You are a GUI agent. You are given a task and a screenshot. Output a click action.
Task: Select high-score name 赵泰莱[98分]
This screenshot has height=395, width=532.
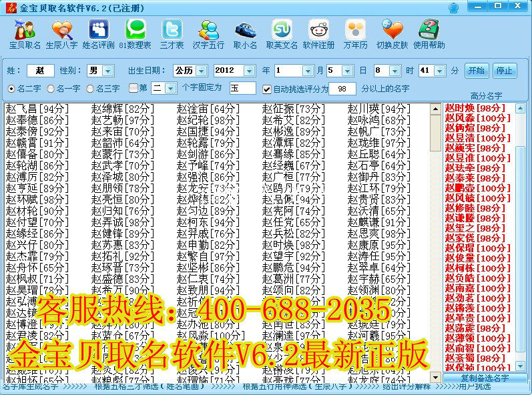[x=475, y=178]
